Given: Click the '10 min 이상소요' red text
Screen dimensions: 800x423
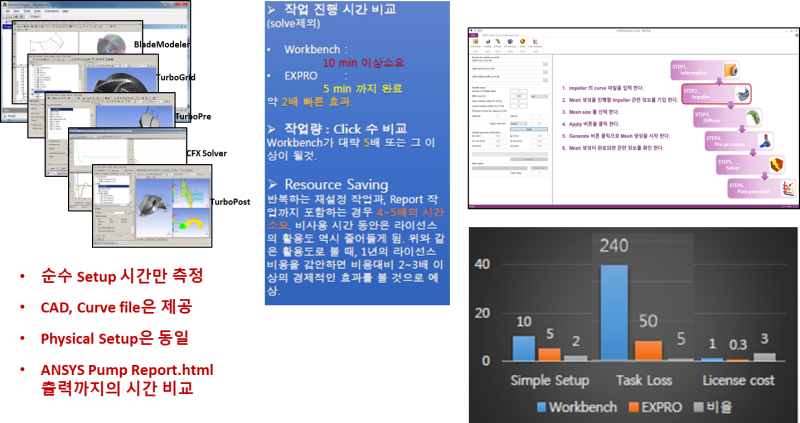Looking at the screenshot, I should click(363, 63).
